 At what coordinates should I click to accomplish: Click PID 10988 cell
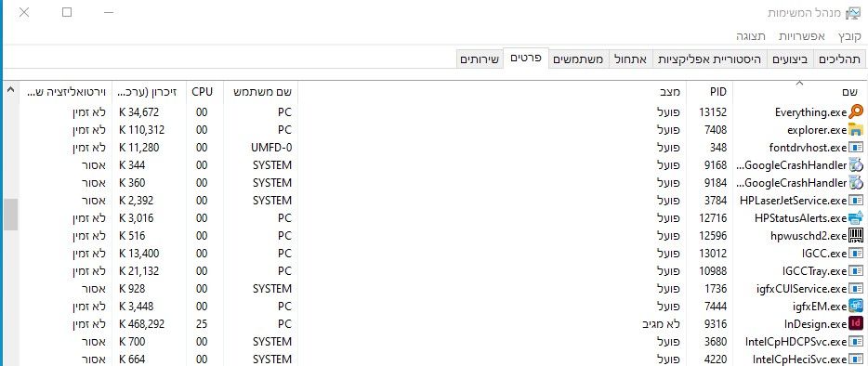(713, 271)
